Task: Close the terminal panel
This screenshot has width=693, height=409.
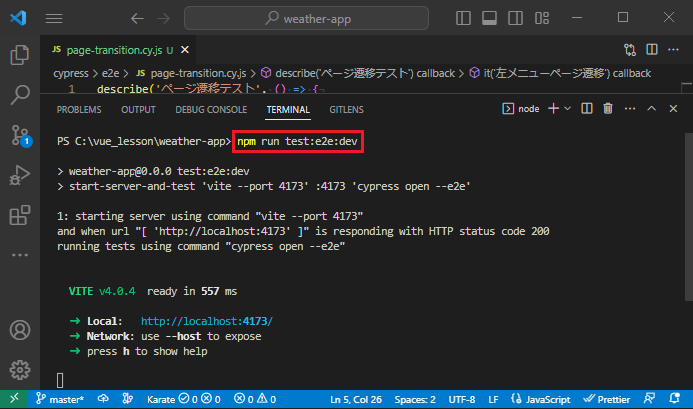Action: (673, 109)
